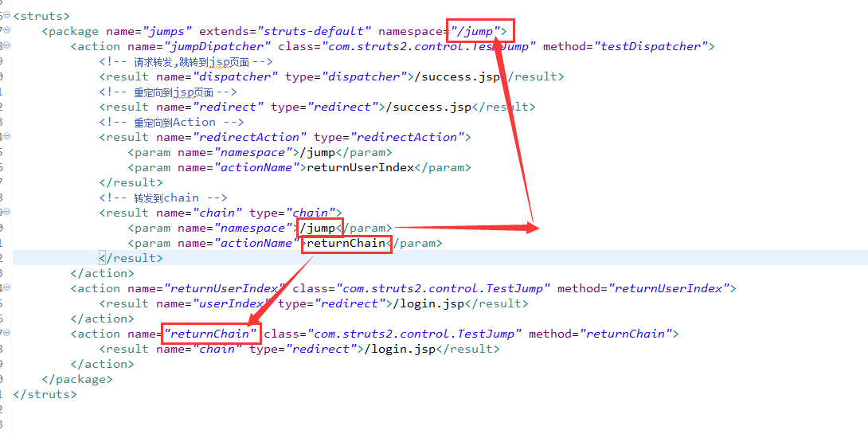
Task: Collapse the redirectAction result fold marker
Action: (6, 135)
